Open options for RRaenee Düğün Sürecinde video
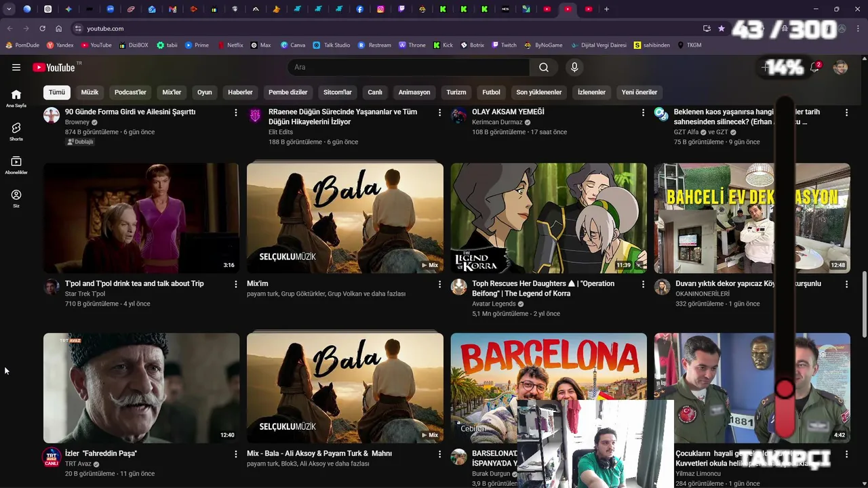 [x=439, y=113]
